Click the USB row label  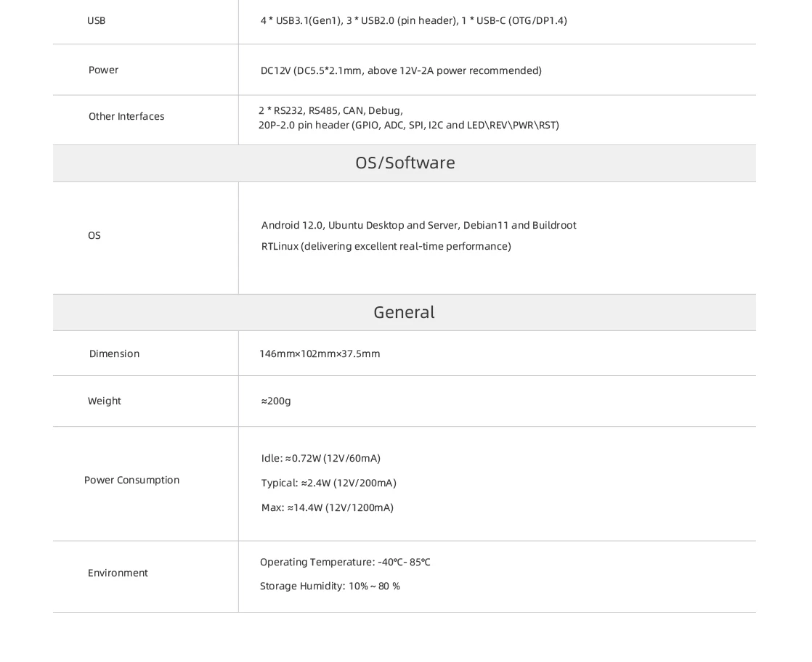point(96,21)
